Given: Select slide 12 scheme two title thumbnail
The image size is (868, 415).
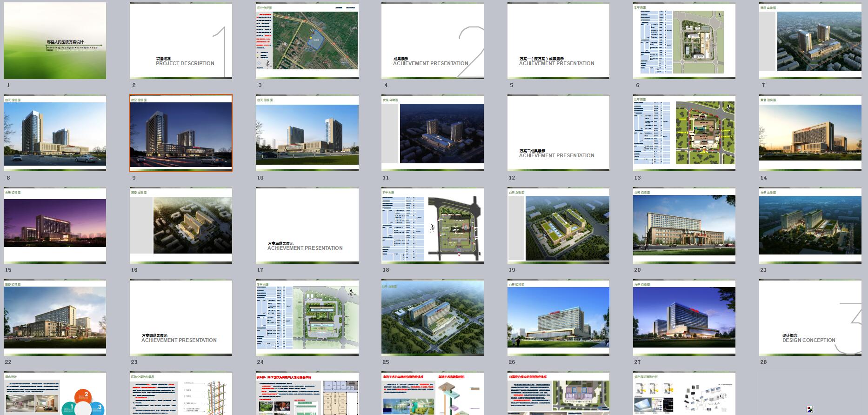Looking at the screenshot, I should (559, 133).
